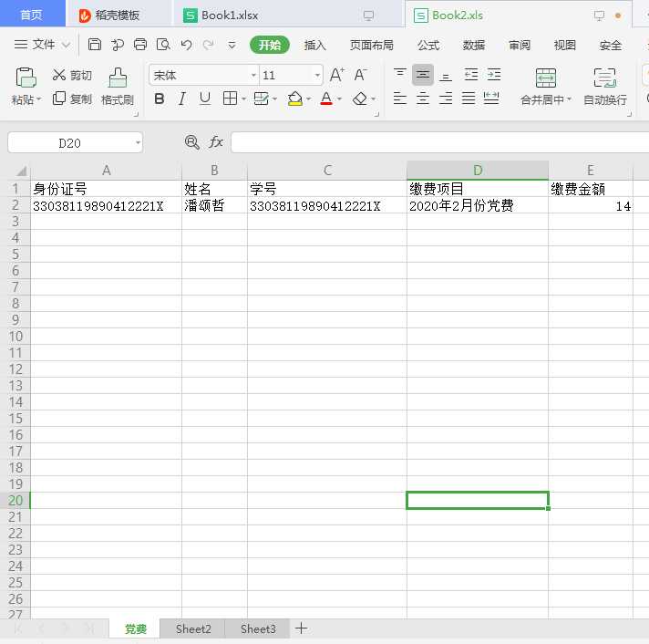This screenshot has height=644, width=649.
Task: Click the eraser clear-format icon
Action: [360, 99]
